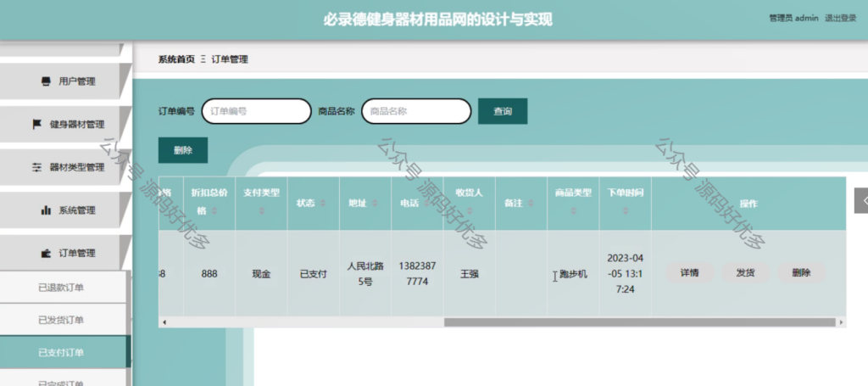Select the 已发货订单 submenu item
The height and width of the screenshot is (386, 868).
coord(63,320)
